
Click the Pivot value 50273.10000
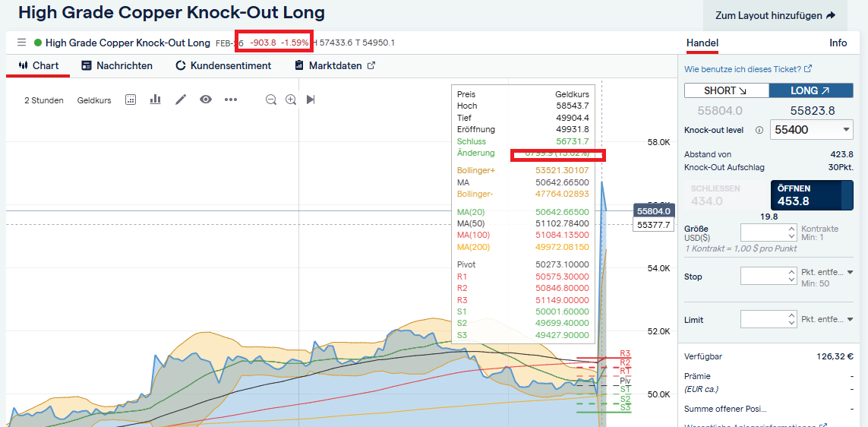tap(563, 264)
